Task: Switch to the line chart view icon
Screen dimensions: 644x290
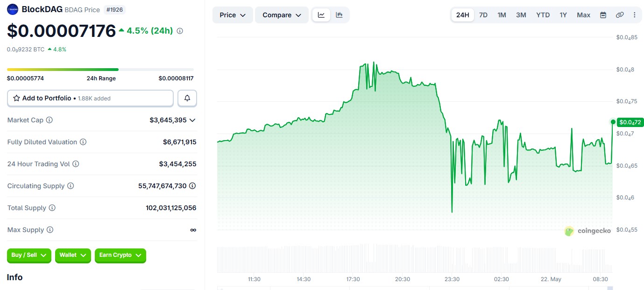Action: (321, 15)
